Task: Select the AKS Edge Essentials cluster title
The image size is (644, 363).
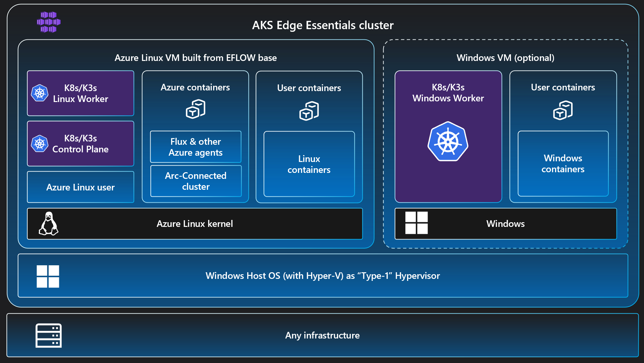Action: 323,25
